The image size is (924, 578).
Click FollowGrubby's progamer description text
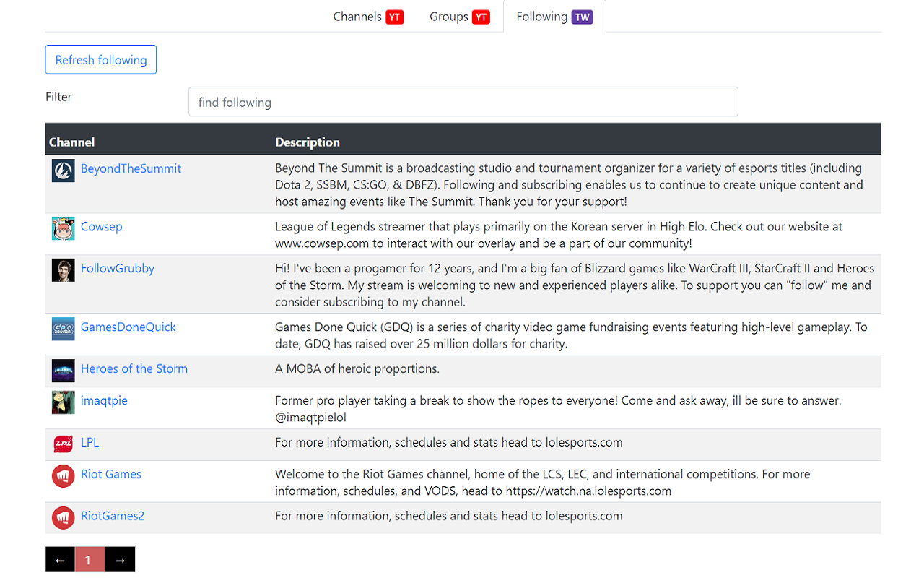click(x=575, y=285)
